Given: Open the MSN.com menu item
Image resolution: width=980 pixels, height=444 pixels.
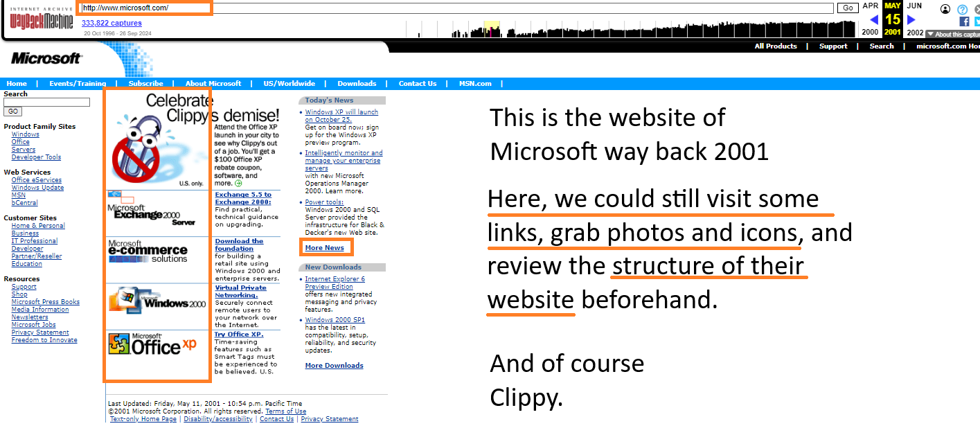Looking at the screenshot, I should pyautogui.click(x=475, y=84).
